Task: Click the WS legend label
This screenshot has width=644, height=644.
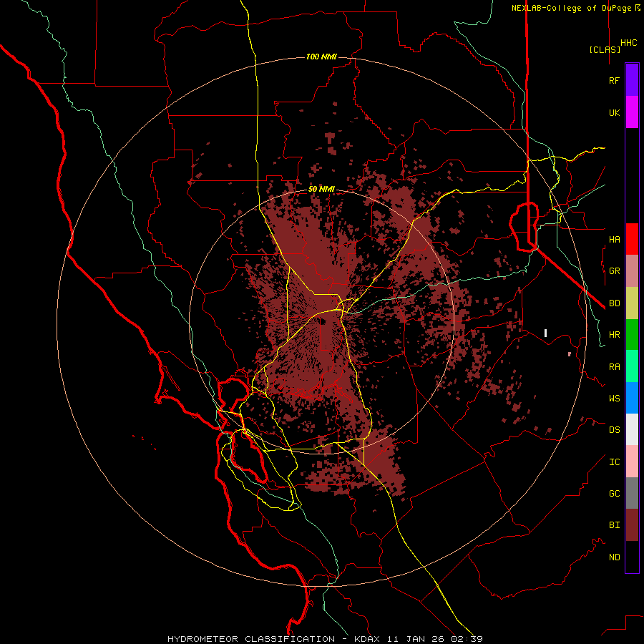Action: click(614, 398)
